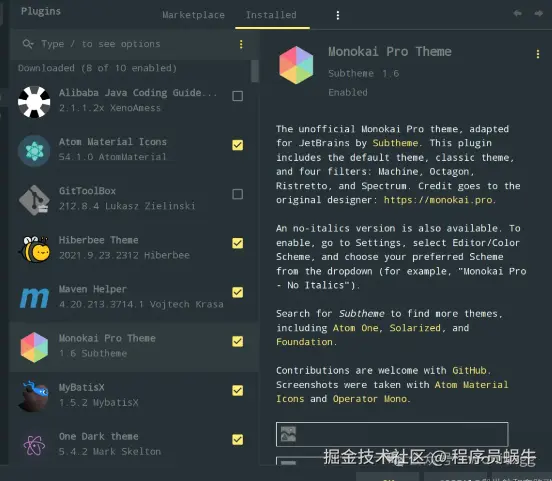Click the Downloaded (8 of 10 enabled) header
Image resolution: width=552 pixels, height=481 pixels.
click(x=98, y=68)
